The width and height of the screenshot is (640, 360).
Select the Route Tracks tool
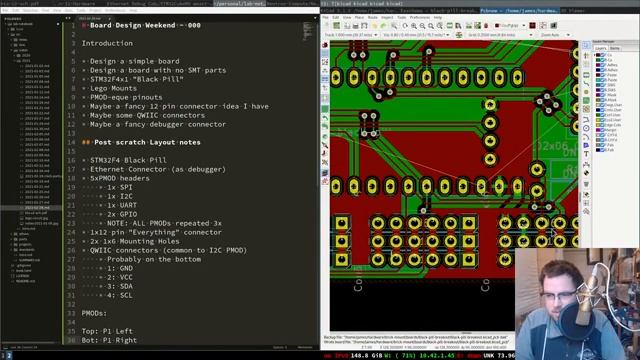586,84
